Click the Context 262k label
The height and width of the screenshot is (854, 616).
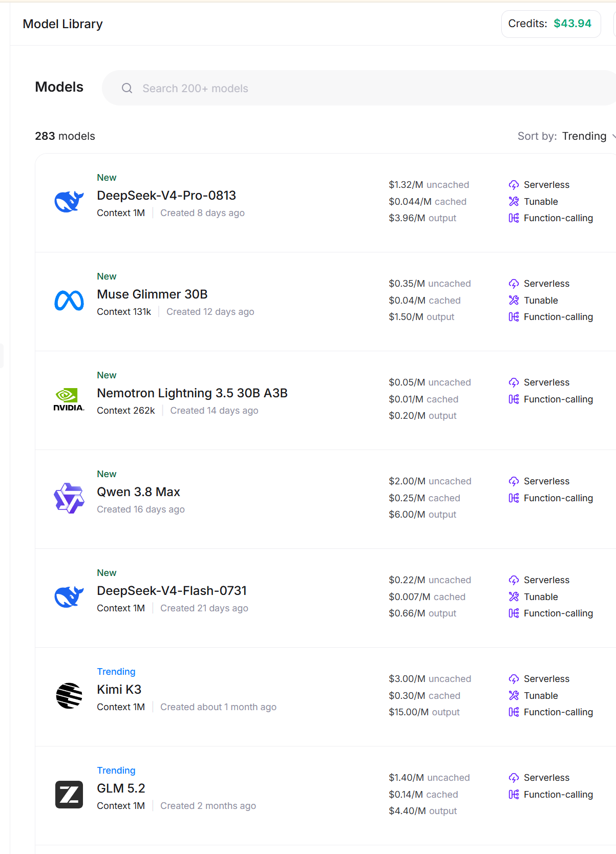(x=126, y=411)
